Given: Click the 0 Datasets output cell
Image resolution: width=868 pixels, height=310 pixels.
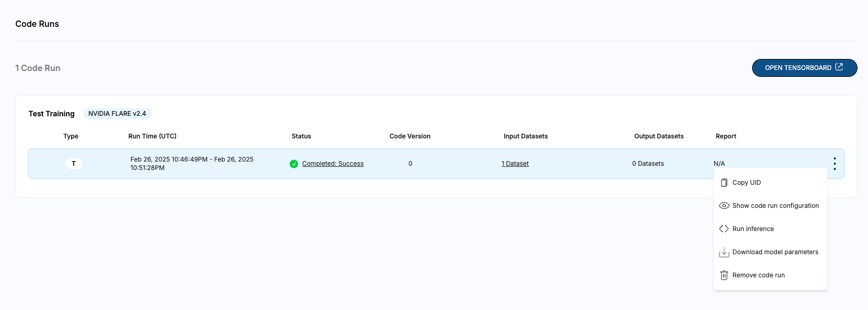Looking at the screenshot, I should (x=648, y=164).
